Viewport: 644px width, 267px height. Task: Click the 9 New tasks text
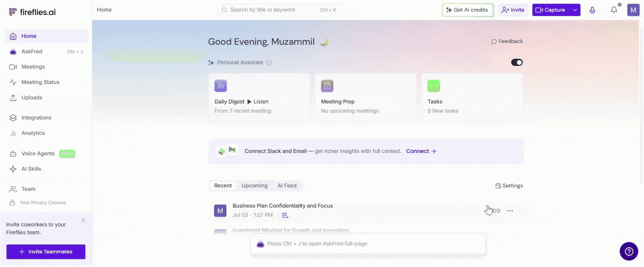point(443,111)
